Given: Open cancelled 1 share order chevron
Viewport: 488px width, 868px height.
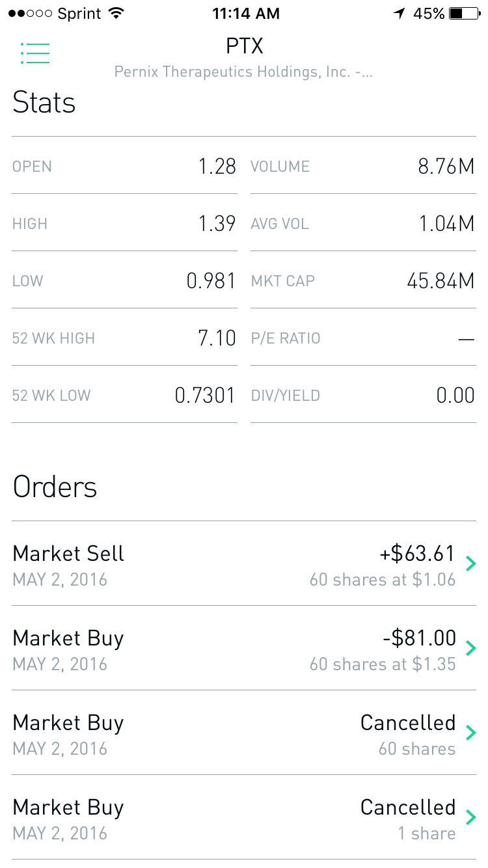Looking at the screenshot, I should click(471, 817).
